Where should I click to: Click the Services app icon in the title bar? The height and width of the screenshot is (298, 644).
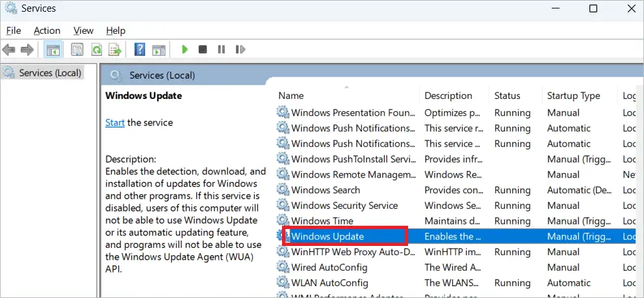(11, 8)
